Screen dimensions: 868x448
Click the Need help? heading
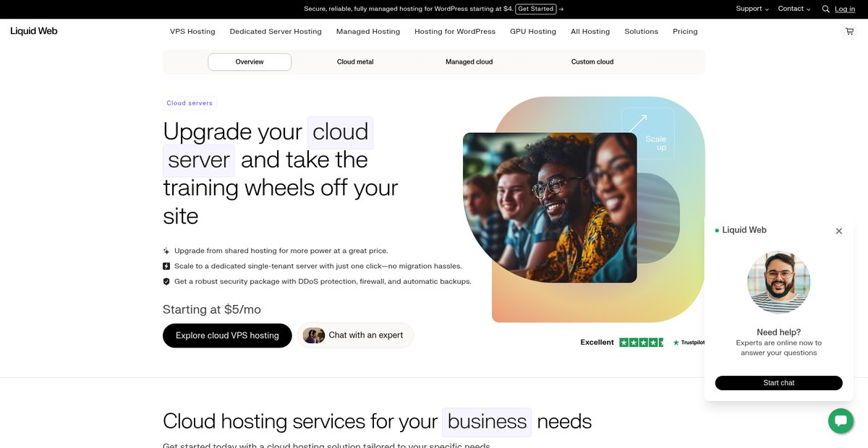pos(779,332)
